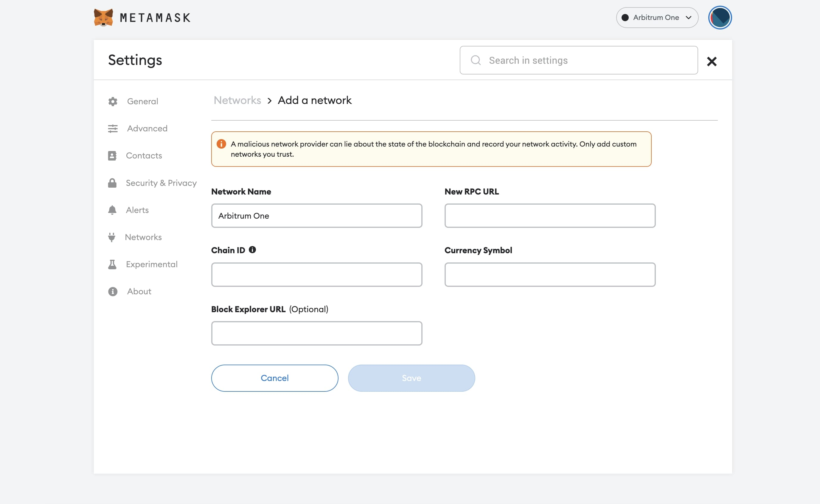Click the malicious network provider warning text
This screenshot has width=820, height=504.
(434, 149)
